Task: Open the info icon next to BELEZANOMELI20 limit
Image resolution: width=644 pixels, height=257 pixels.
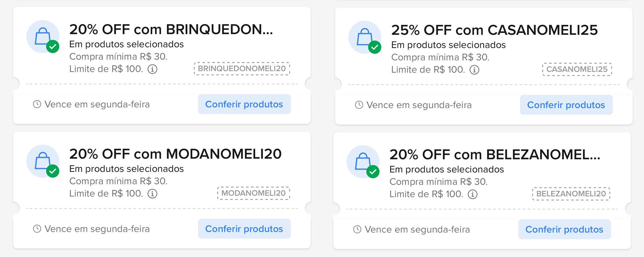Action: tap(473, 194)
